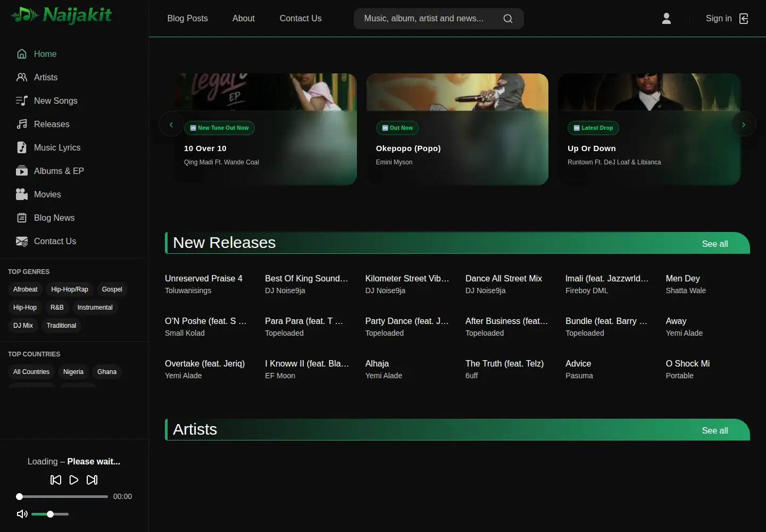Show previous carousel slide

(171, 124)
